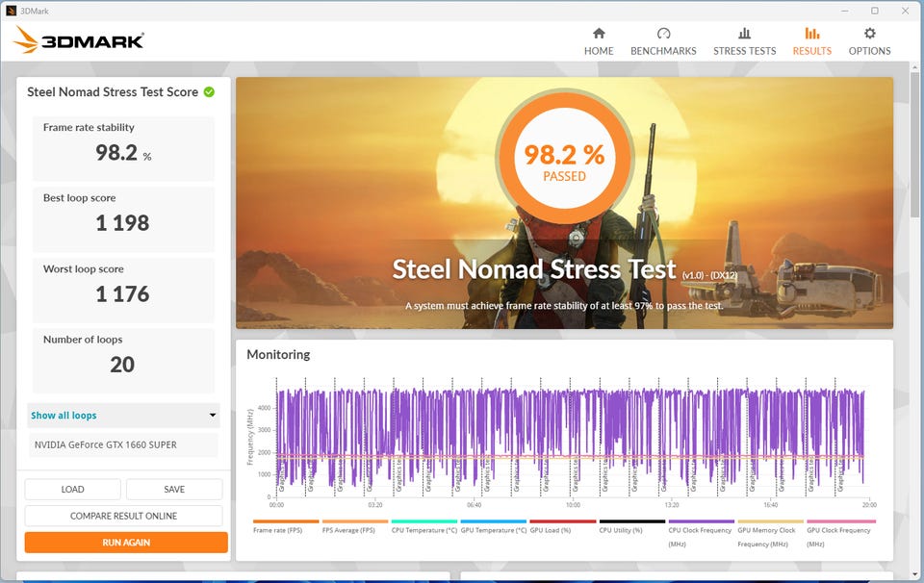This screenshot has height=583, width=924.
Task: Click COMPARE RESULT ONLINE button
Action: tap(124, 516)
